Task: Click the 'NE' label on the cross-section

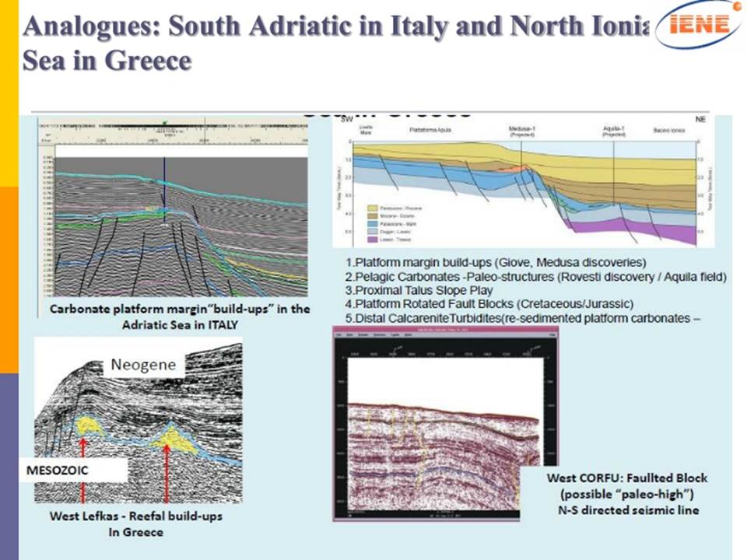Action: [700, 120]
